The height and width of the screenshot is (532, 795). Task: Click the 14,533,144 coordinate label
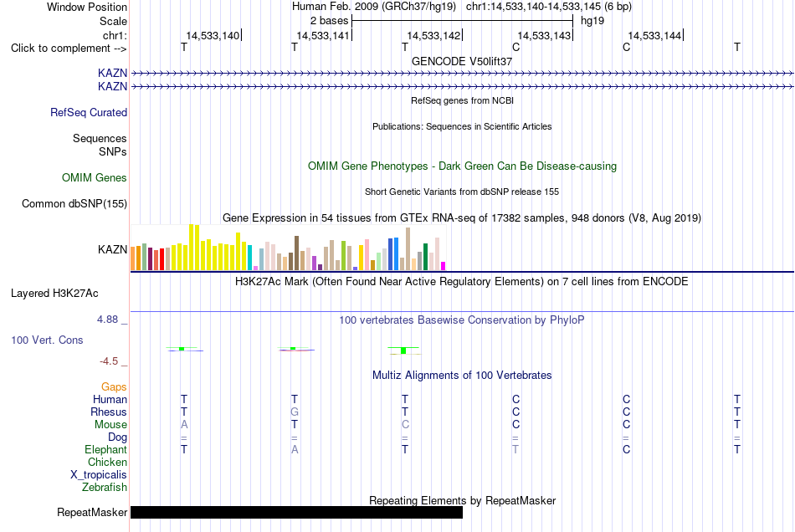[x=654, y=35]
